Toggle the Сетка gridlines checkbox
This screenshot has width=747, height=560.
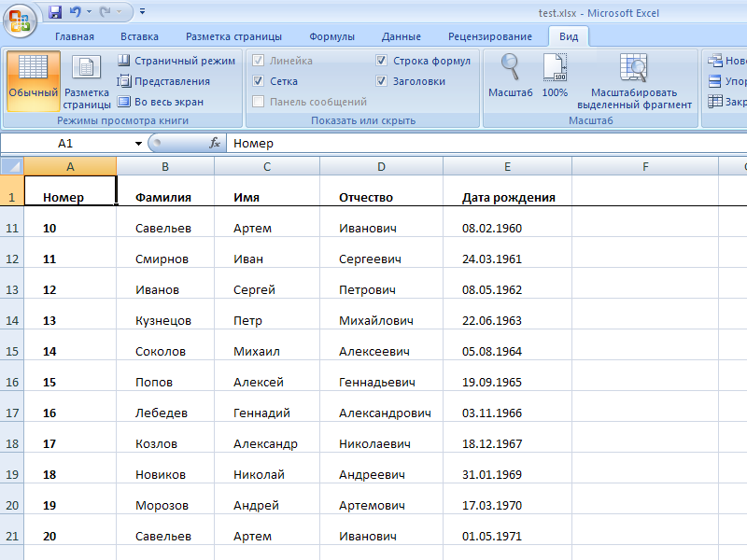point(259,81)
